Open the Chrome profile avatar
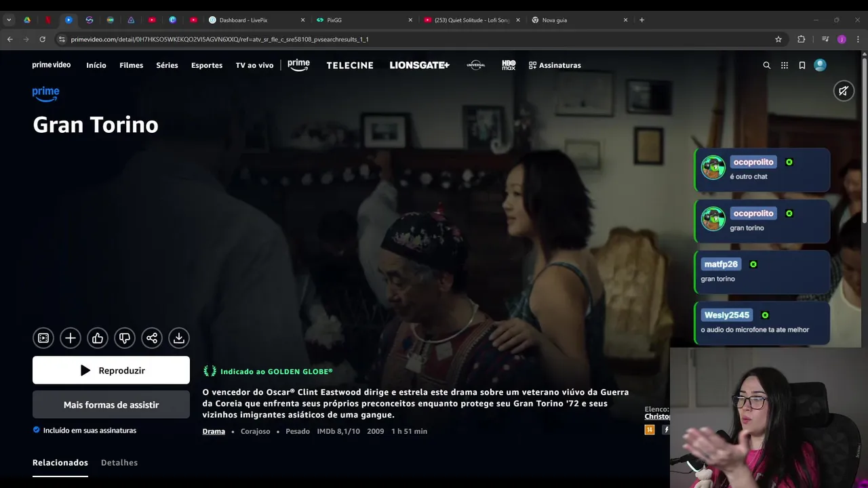Screen dimensions: 868x488 click(x=842, y=39)
